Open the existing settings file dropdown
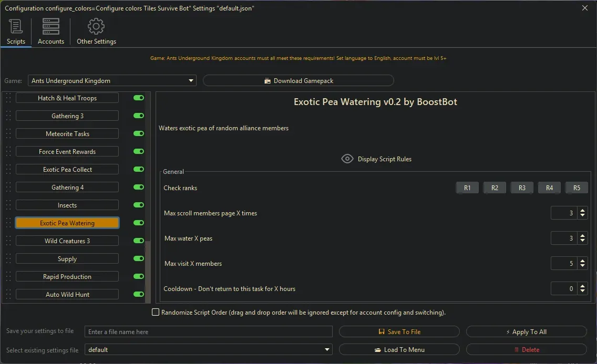The width and height of the screenshot is (597, 364). 327,350
